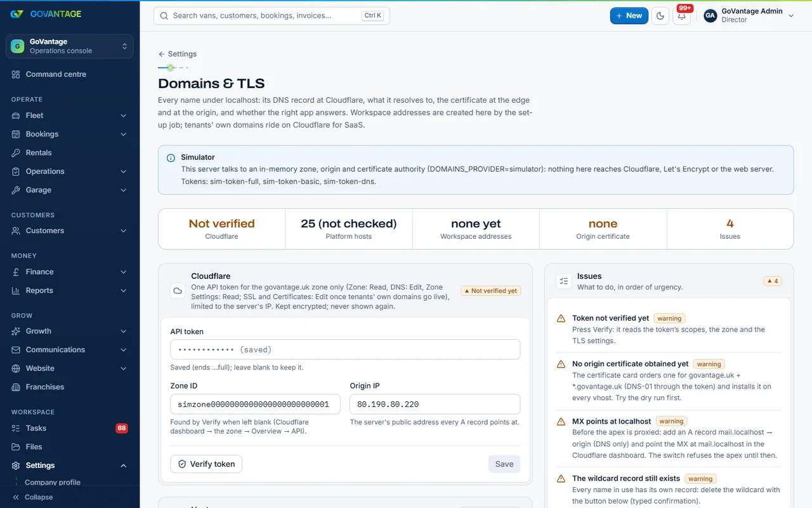Viewport: 812px width, 508px height.
Task: Click the Finance pound icon
Action: point(16,272)
